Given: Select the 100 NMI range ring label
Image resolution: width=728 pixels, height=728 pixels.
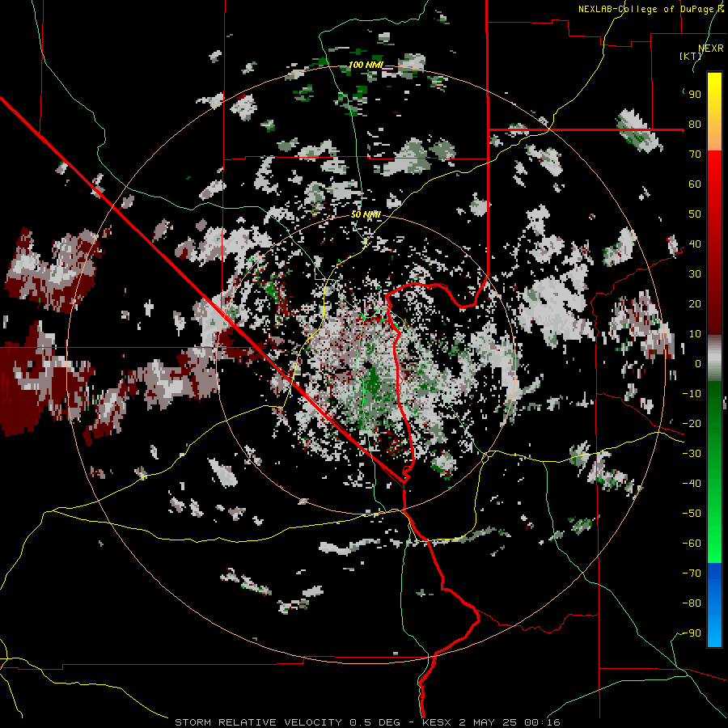Looking at the screenshot, I should click(366, 65).
